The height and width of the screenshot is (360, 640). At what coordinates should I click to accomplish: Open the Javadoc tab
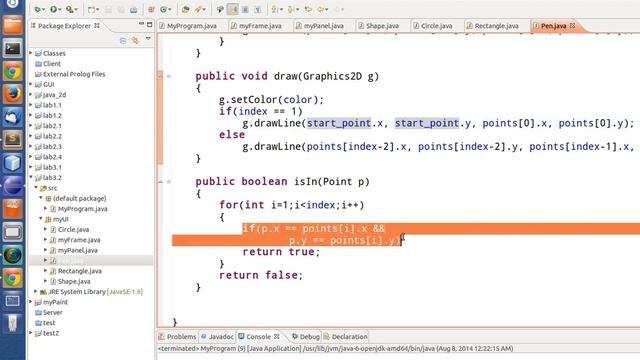pyautogui.click(x=217, y=337)
